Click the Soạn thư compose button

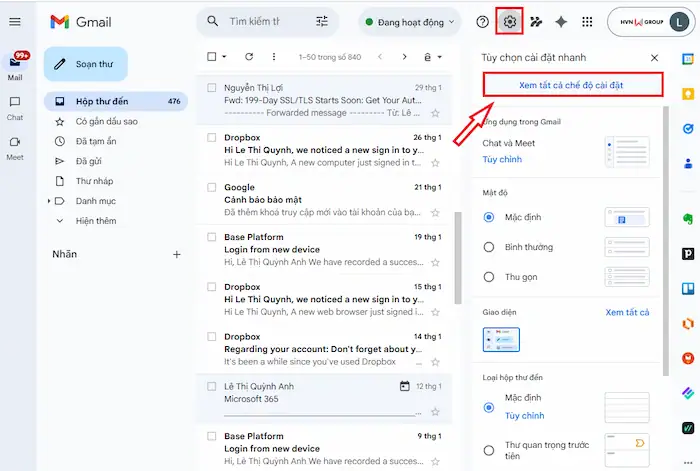tap(86, 64)
